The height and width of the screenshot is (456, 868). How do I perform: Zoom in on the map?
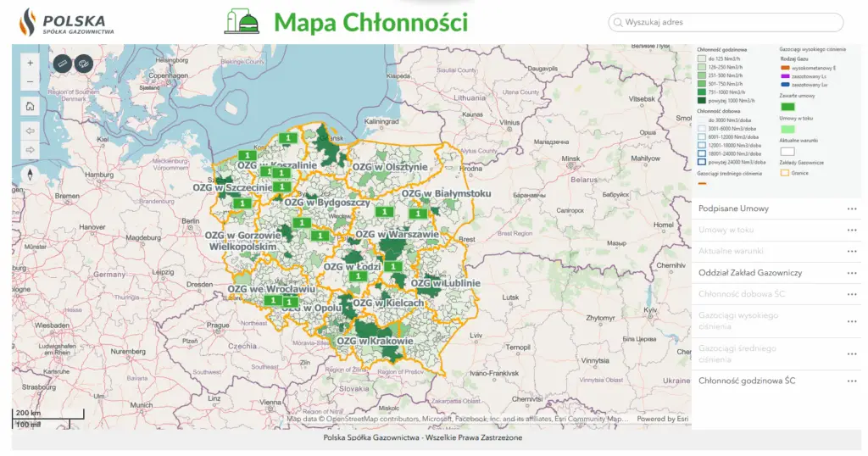tap(31, 63)
